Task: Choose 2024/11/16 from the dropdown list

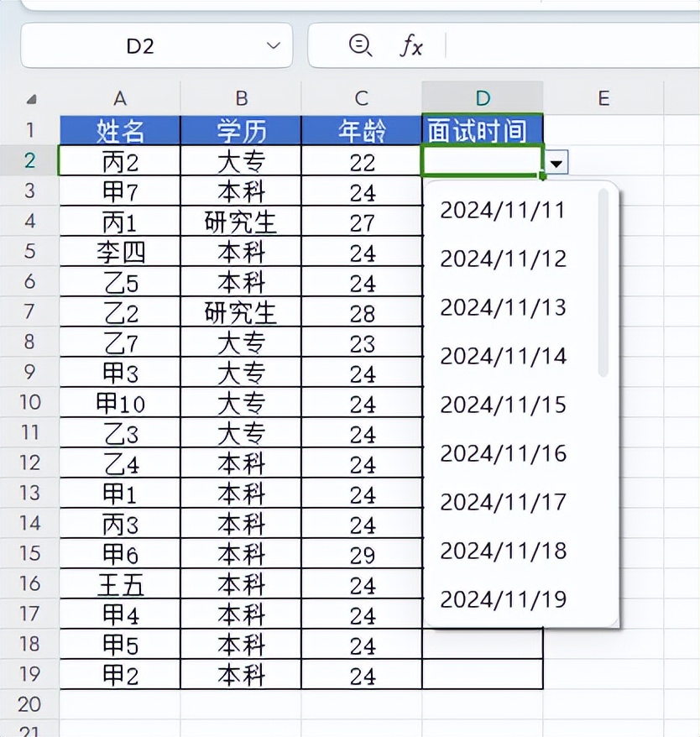Action: pos(503,453)
